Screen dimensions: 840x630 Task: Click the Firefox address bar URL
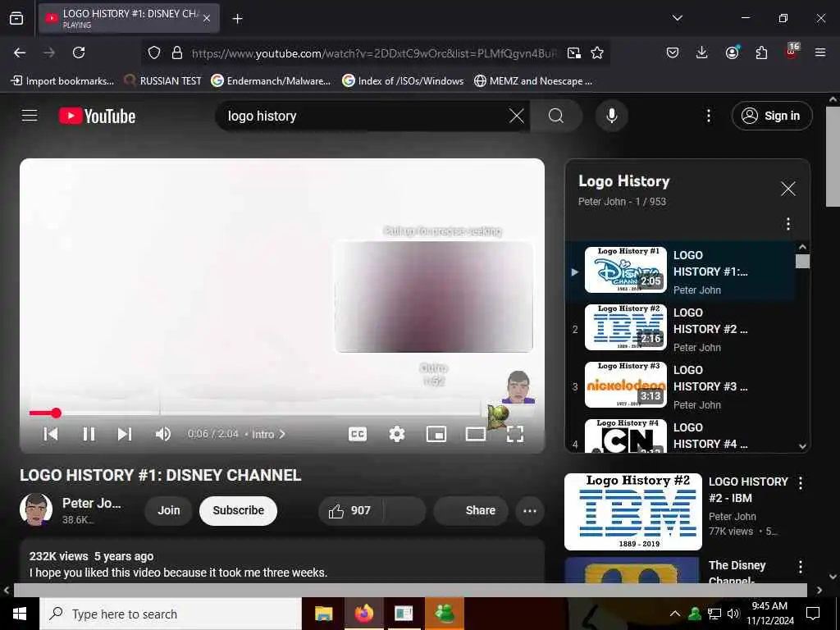point(374,53)
